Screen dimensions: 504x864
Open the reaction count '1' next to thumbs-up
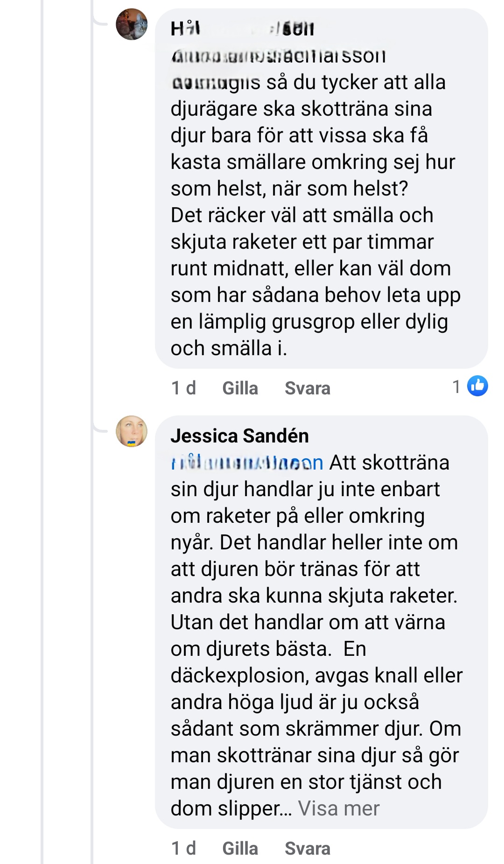pos(456,386)
